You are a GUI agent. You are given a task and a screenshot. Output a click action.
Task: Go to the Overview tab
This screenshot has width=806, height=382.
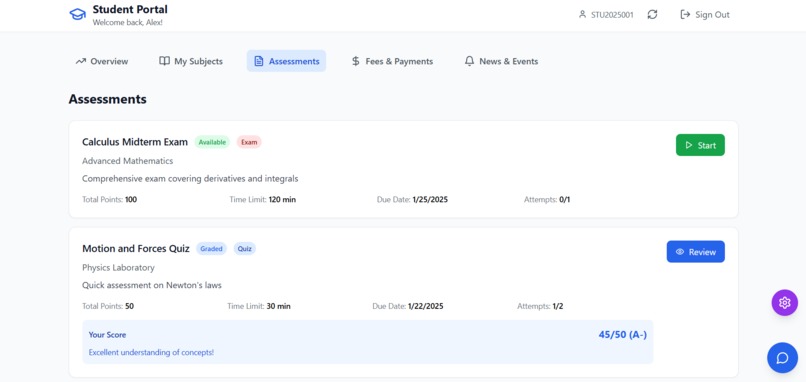coord(102,61)
